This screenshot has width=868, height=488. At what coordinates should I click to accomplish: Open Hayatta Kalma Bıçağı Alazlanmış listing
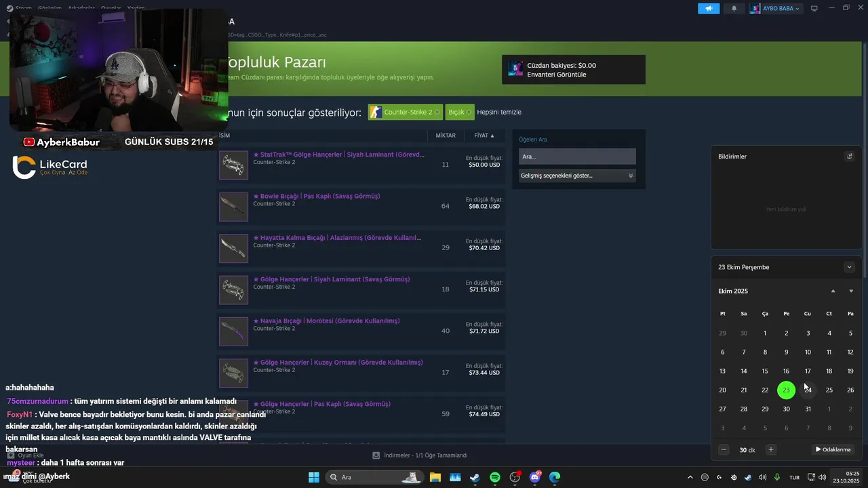tap(361, 249)
